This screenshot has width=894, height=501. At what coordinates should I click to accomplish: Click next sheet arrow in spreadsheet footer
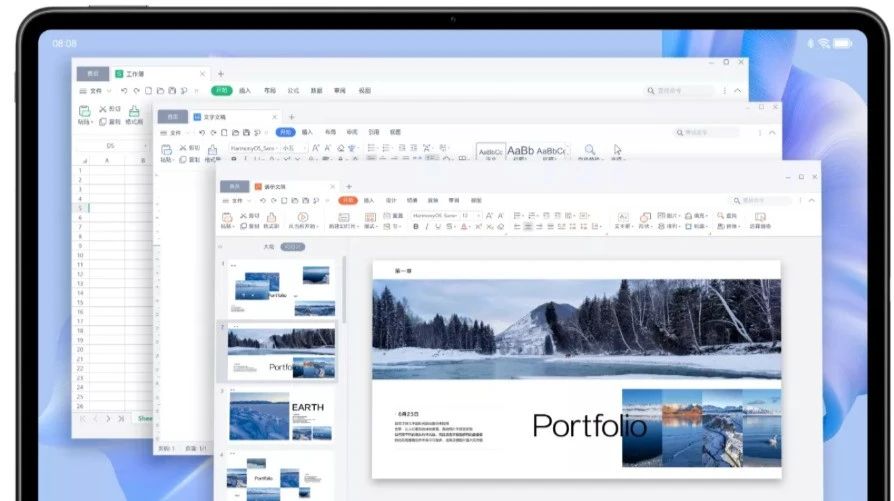coord(108,418)
